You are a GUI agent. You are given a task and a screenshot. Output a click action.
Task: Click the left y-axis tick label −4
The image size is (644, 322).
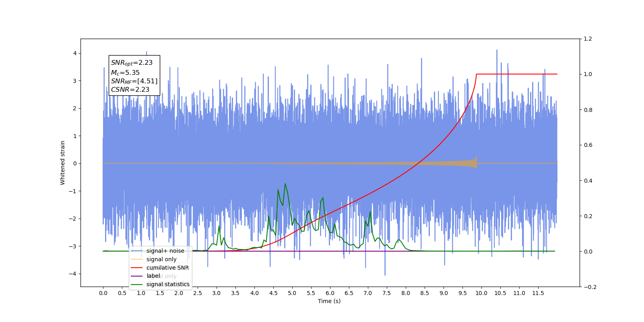[x=72, y=274]
